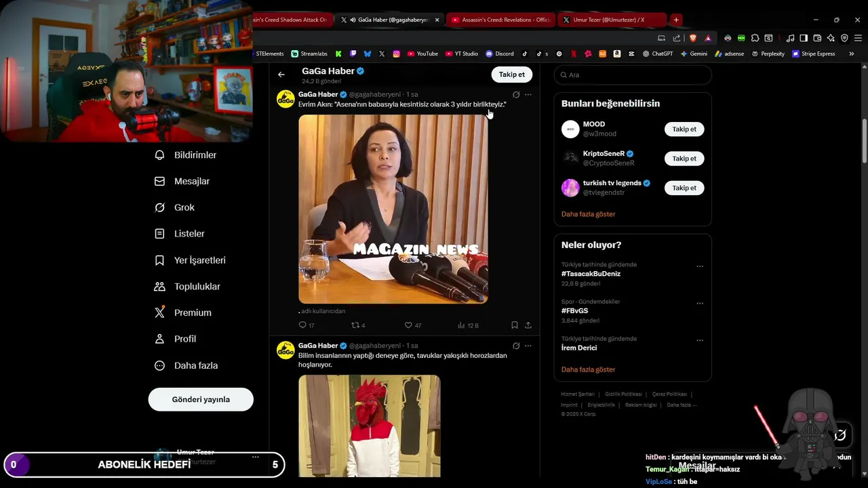View analytics of the Evrim Akın post
This screenshot has height=488, width=868.
(x=468, y=325)
